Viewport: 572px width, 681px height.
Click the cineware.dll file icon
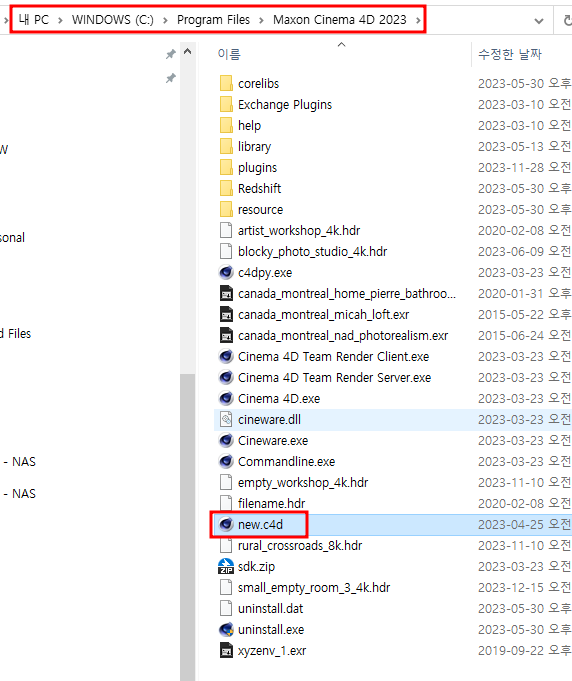coord(226,420)
